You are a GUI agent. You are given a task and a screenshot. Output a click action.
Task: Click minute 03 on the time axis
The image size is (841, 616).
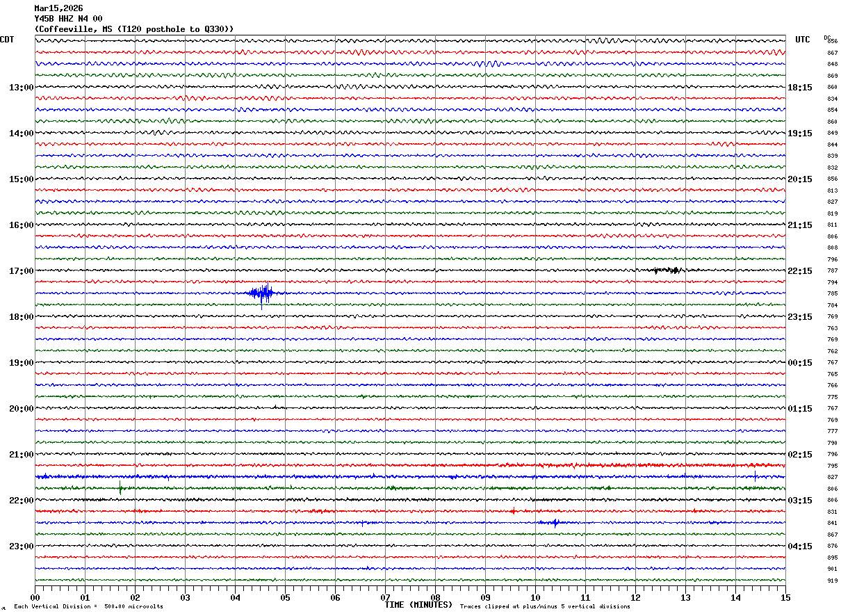[185, 597]
